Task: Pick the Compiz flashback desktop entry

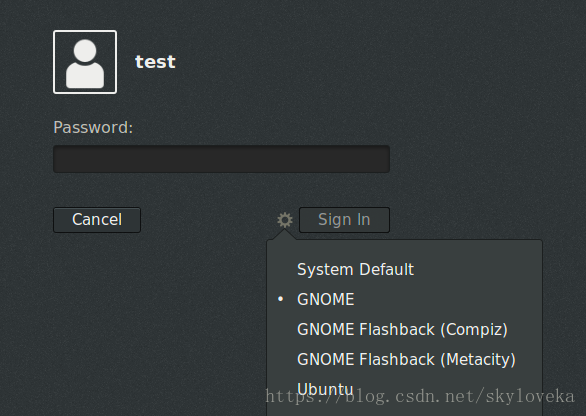Action: tap(403, 330)
